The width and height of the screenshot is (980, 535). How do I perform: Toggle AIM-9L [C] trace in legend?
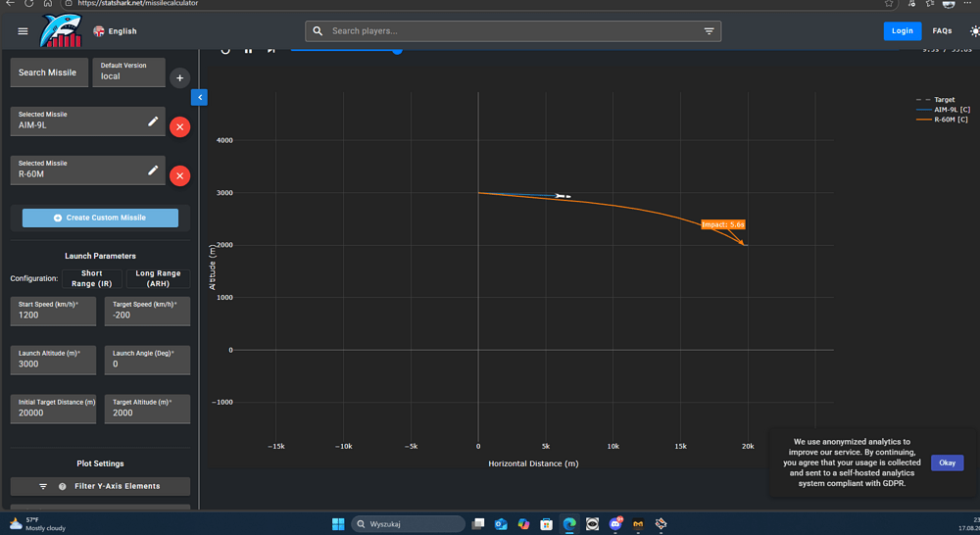[943, 110]
